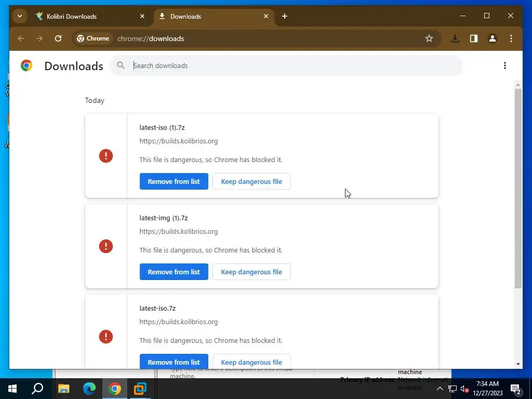Open Chrome's three-dot main menu
Screen dimensions: 532x399
(511, 38)
